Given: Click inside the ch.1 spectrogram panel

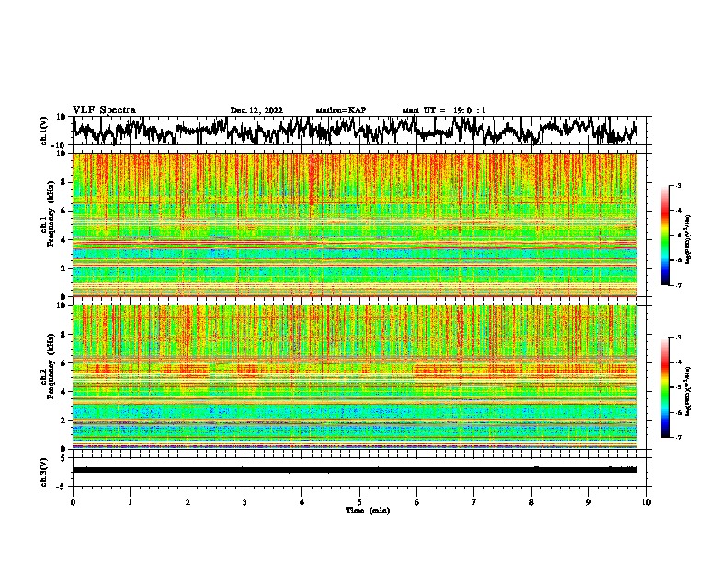Looking at the screenshot, I should tap(354, 224).
